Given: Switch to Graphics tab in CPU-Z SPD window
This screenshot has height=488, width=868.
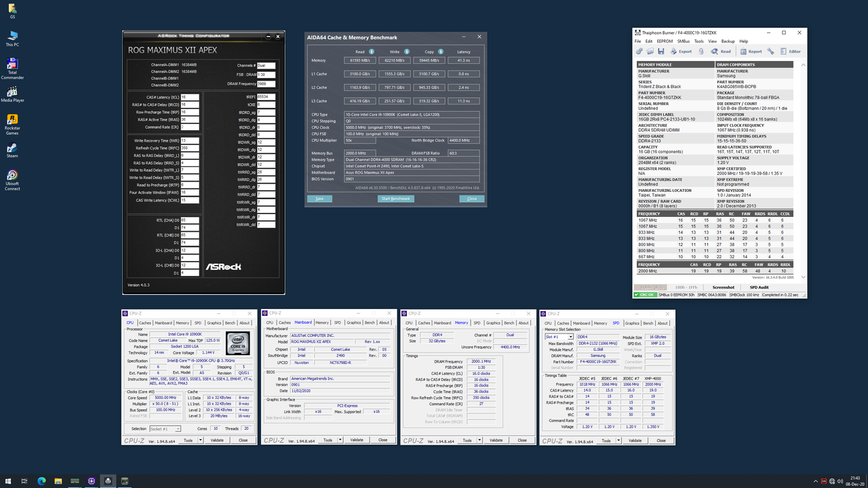Looking at the screenshot, I should (632, 323).
